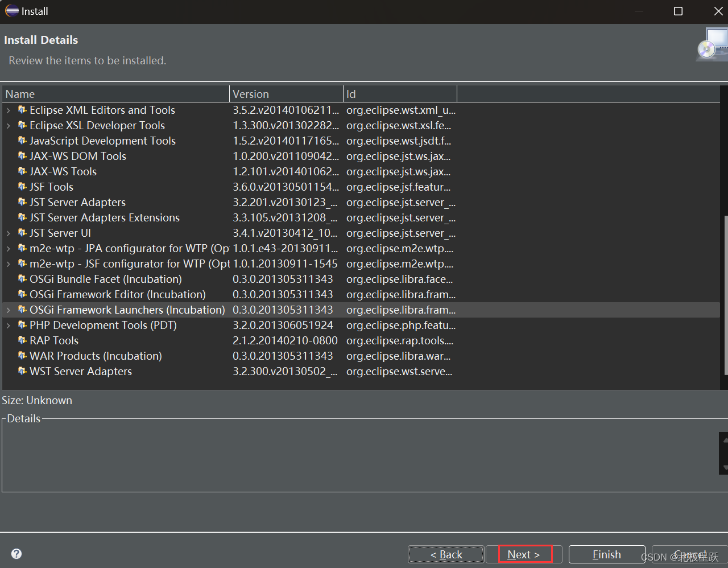Click the OSGi Bundle Facet feature icon
This screenshot has height=568, width=728.
(x=22, y=278)
